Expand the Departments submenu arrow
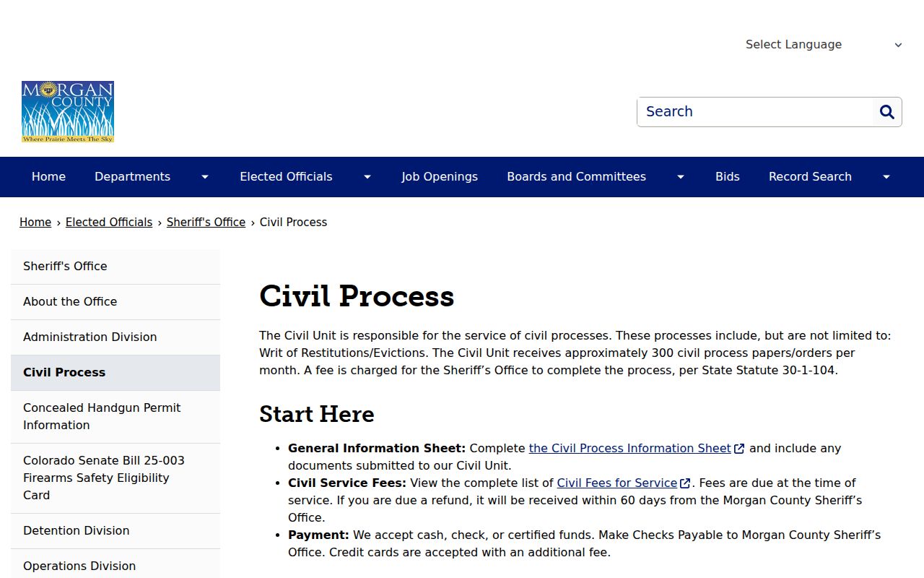 coord(205,177)
